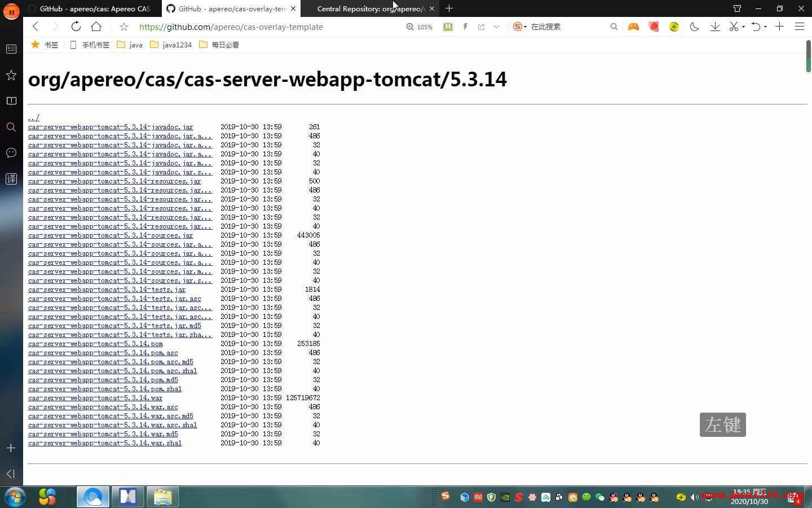Image resolution: width=812 pixels, height=508 pixels.
Task: Open the Sogou search engine selector
Action: tap(519, 27)
